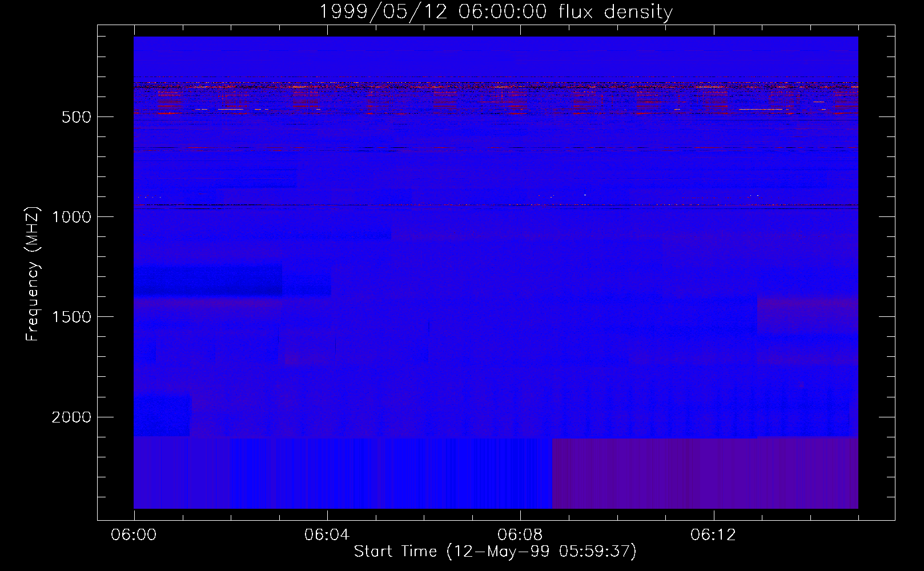The width and height of the screenshot is (924, 571).
Task: Click the 06:08 time tick label
Action: pos(520,535)
